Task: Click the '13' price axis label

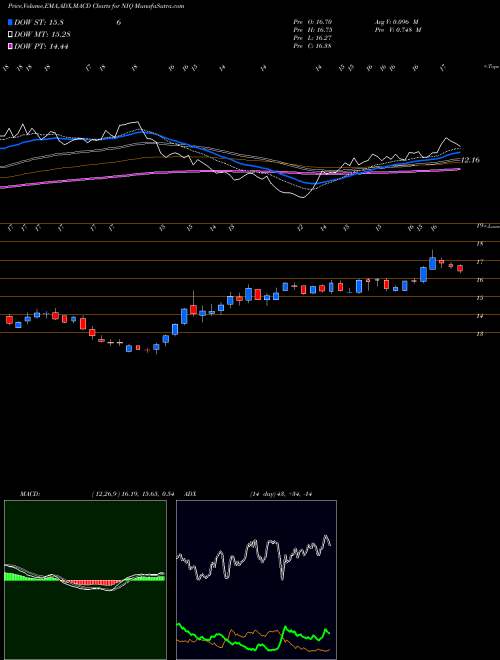Action: (x=479, y=334)
